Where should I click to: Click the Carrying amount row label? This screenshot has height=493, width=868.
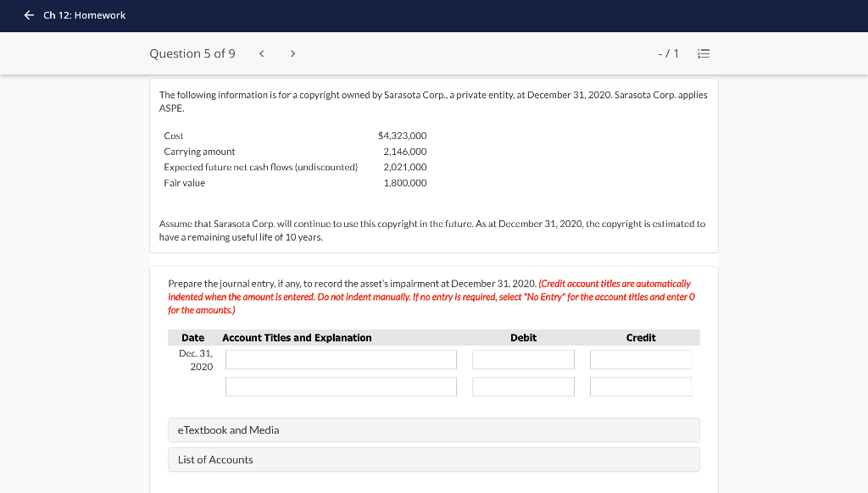199,152
